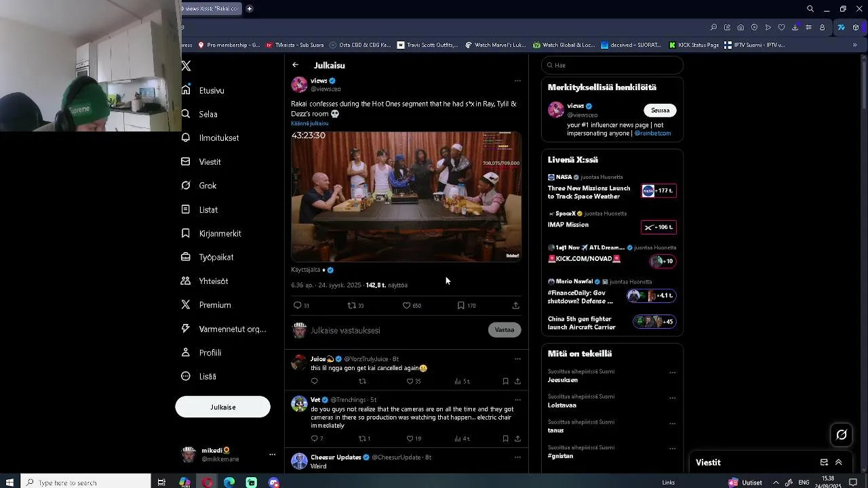Image resolution: width=868 pixels, height=488 pixels.
Task: Show hidden tray icons
Action: pos(776,483)
